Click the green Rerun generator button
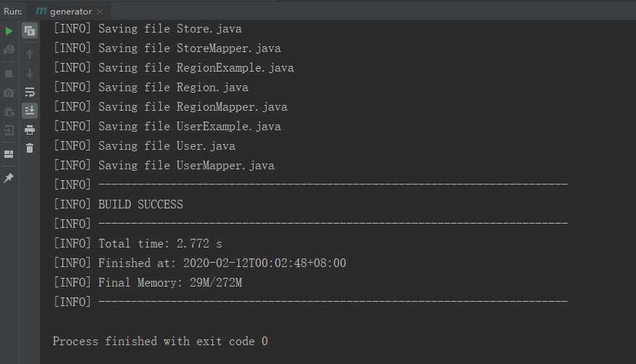The height and width of the screenshot is (364, 636). (x=9, y=31)
